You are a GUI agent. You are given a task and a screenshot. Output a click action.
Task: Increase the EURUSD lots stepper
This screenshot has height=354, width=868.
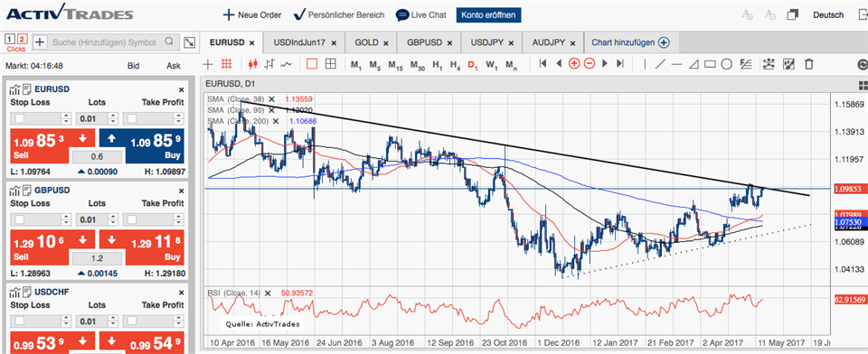click(113, 116)
